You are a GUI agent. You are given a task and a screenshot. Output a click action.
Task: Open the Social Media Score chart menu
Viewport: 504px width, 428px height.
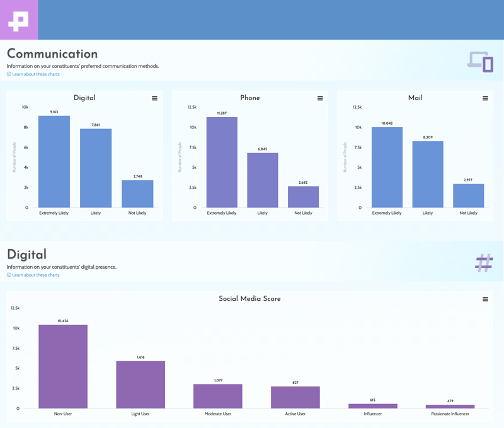point(485,299)
